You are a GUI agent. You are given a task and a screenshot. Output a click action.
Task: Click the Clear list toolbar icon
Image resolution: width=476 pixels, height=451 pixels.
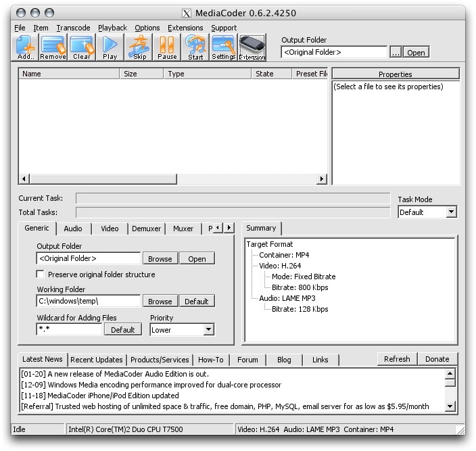[x=82, y=47]
